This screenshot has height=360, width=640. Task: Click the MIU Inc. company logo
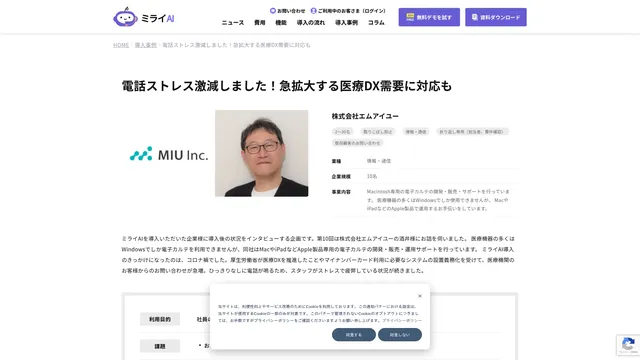pyautogui.click(x=169, y=154)
